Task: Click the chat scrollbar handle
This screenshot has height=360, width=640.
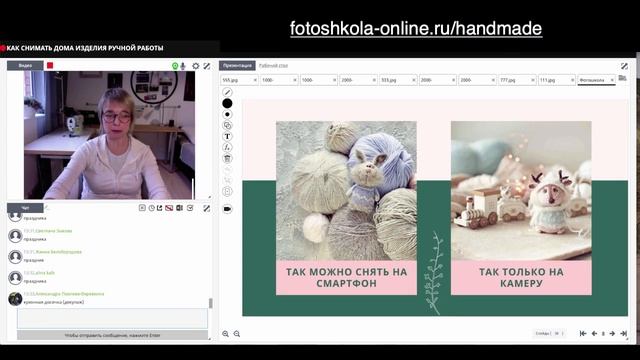Action: point(211,303)
